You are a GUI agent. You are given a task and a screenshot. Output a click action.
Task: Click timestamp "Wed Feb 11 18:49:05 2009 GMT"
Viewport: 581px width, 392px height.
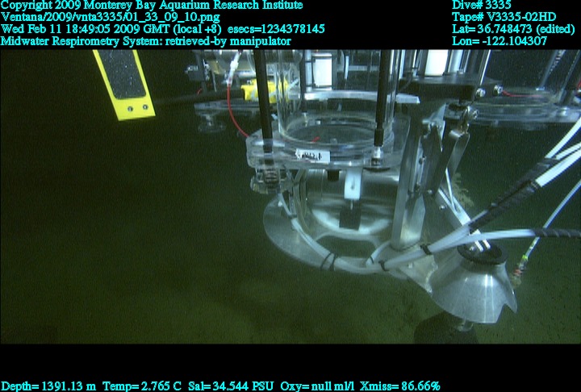tap(86, 29)
